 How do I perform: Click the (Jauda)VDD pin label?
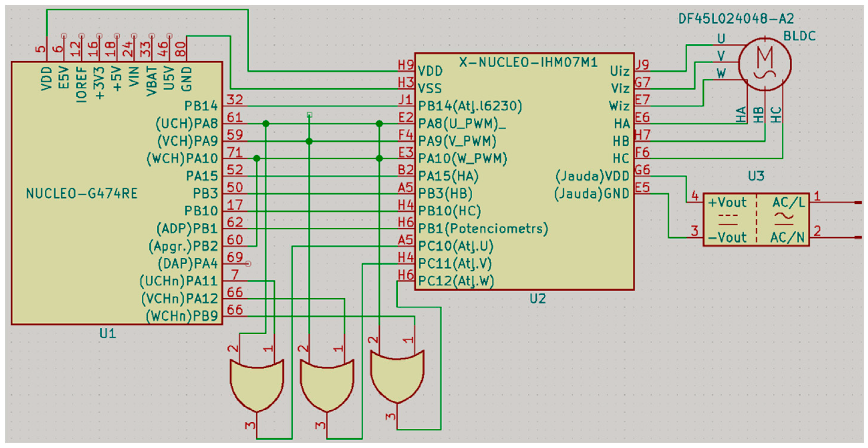[592, 176]
